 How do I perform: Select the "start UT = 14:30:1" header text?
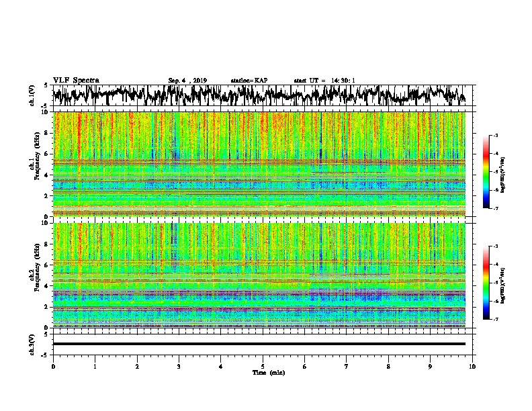coord(324,81)
